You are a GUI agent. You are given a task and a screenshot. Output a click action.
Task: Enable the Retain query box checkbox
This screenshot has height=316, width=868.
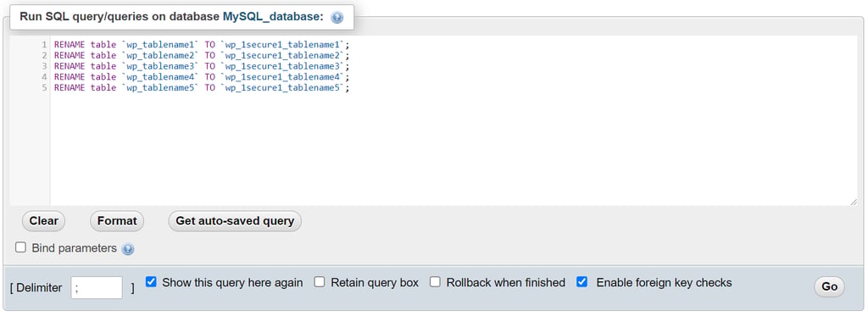pos(320,281)
